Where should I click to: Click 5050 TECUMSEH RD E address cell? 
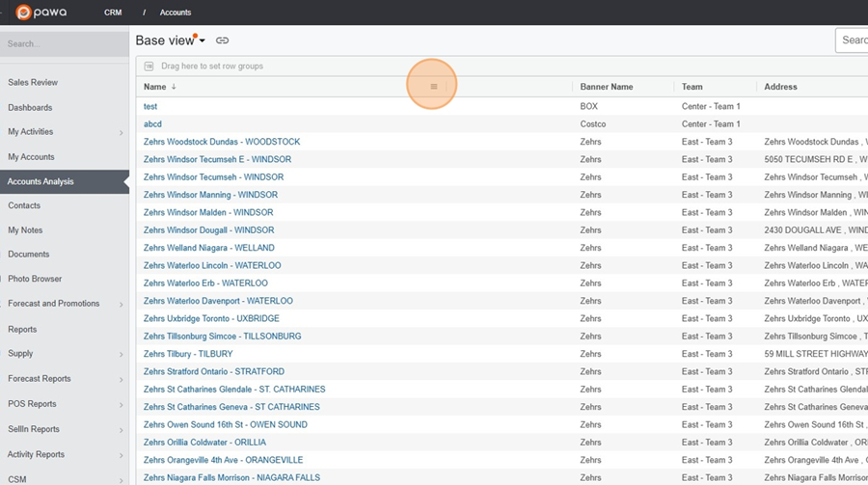pyautogui.click(x=815, y=159)
